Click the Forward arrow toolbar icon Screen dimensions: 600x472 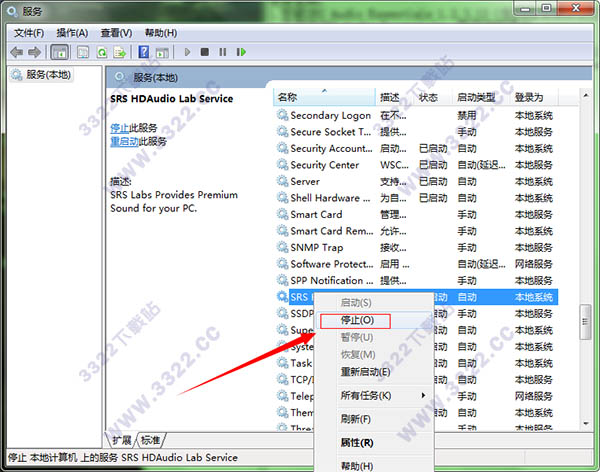pos(35,52)
